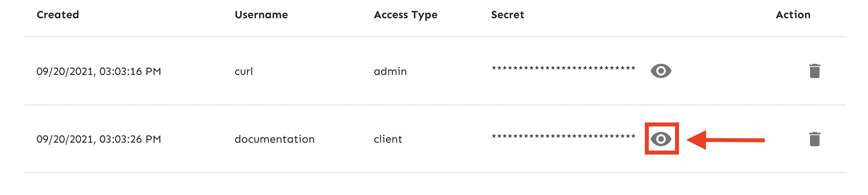Click the masked secret of curl row
Image resolution: width=868 pixels, height=195 pixels.
point(563,69)
